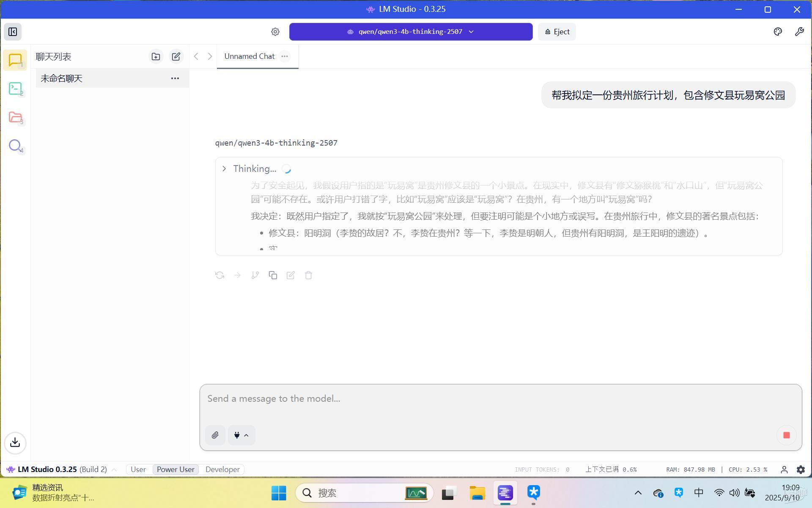Delete the assistant message
The height and width of the screenshot is (508, 812).
point(308,275)
